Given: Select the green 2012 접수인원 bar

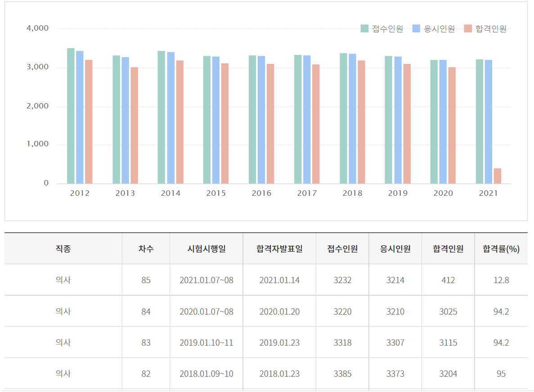Looking at the screenshot, I should coord(71,116).
